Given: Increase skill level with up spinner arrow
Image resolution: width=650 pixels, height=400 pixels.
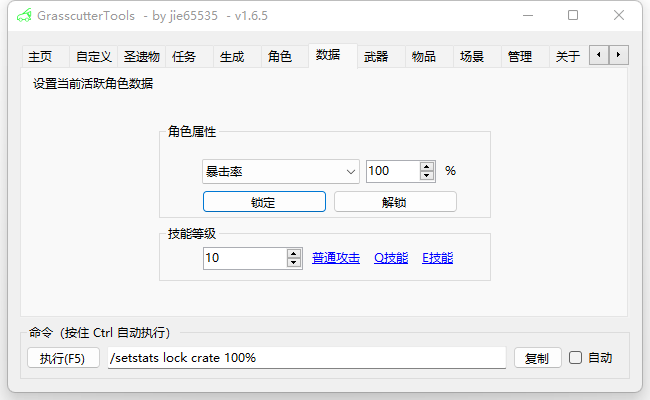Looking at the screenshot, I should pyautogui.click(x=294, y=254).
